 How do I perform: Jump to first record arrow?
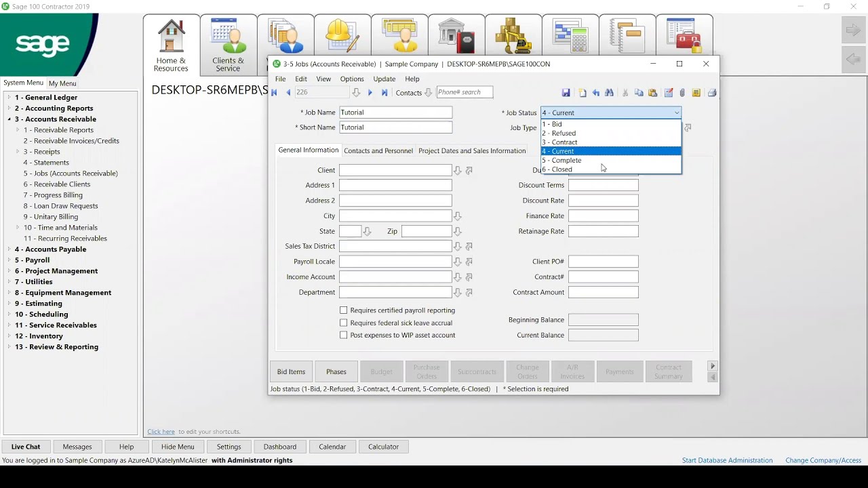[x=275, y=93]
